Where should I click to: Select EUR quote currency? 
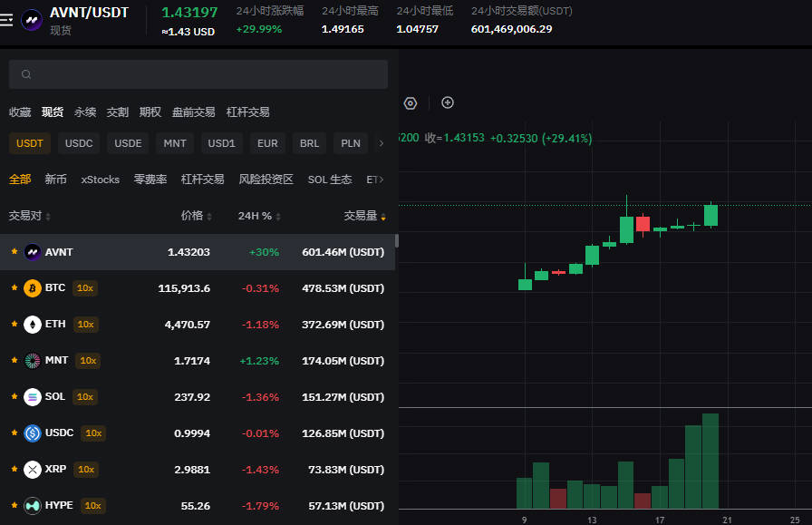point(267,143)
